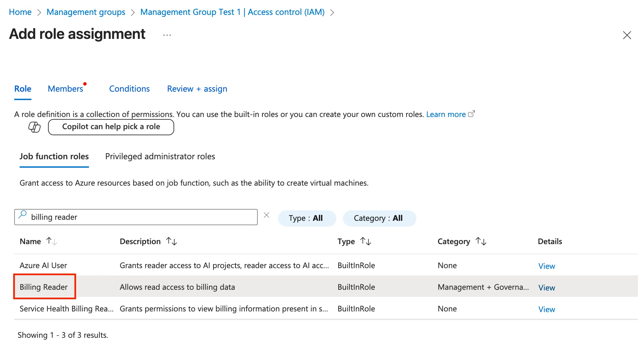The height and width of the screenshot is (353, 644).
Task: Click the search magnifier icon in filter box
Action: tap(23, 214)
